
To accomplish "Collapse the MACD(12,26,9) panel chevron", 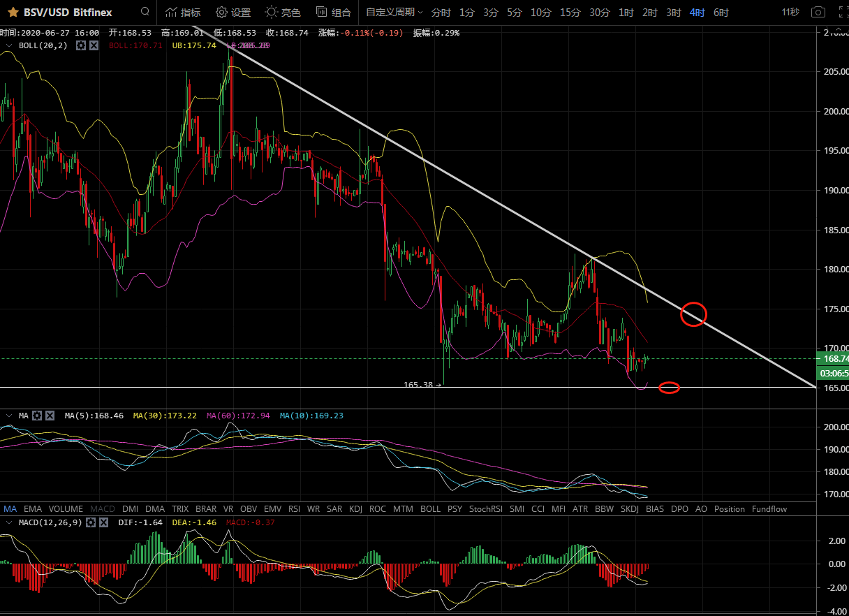I will click(x=9, y=522).
